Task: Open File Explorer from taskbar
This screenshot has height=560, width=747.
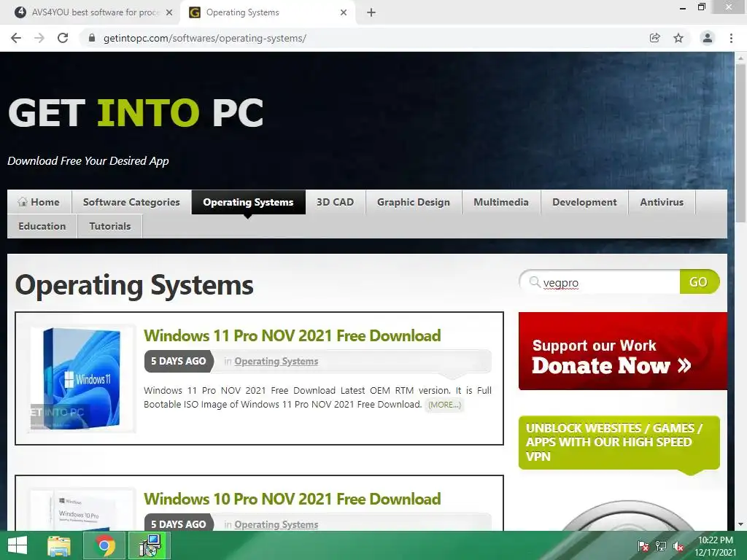Action: (x=60, y=545)
